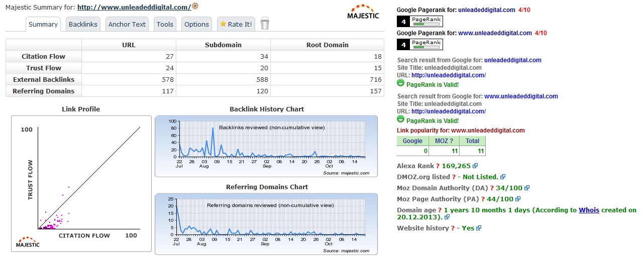Click the Referring Domains row label in the table
The height and width of the screenshot is (265, 644).
pyautogui.click(x=44, y=91)
